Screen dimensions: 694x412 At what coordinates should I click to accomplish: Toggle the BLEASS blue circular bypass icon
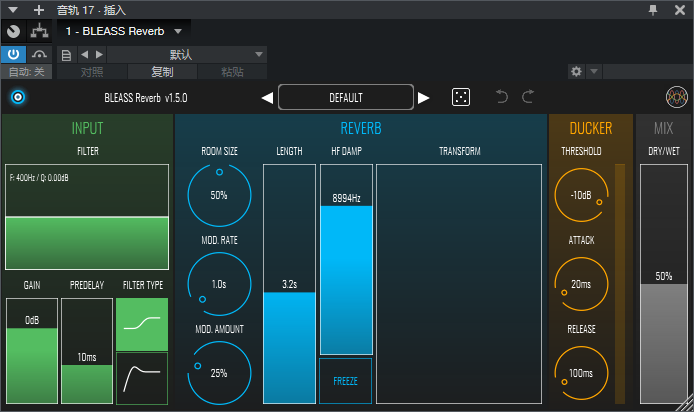click(x=18, y=97)
